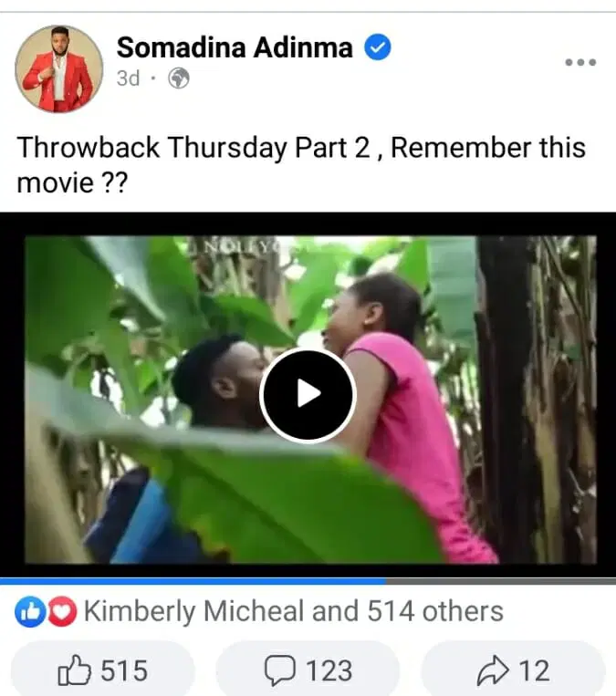Like the post with thumbs-up button
Screen dimensions: 616x696
coord(102,670)
